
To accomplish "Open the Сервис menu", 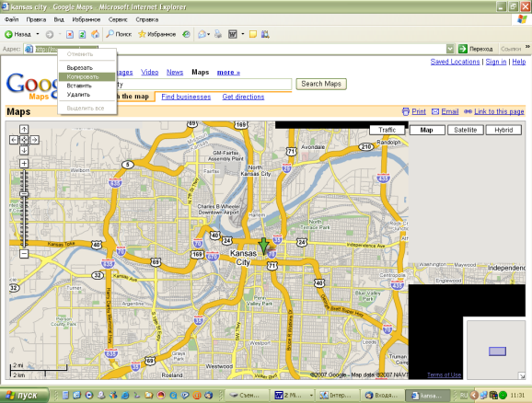I will 118,19.
